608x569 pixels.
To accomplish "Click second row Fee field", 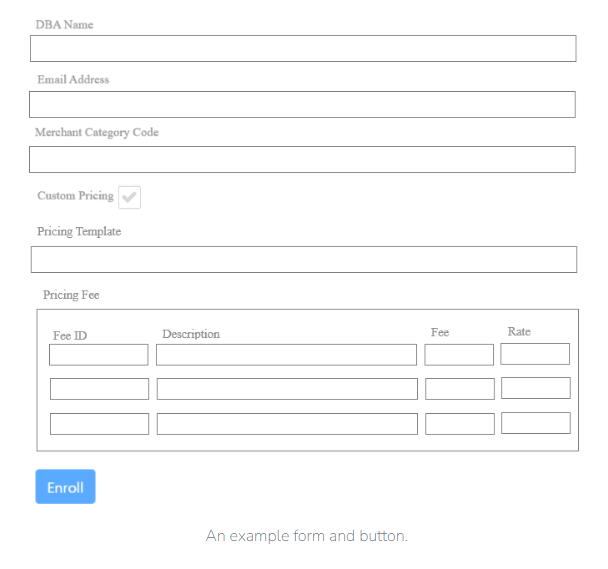I will pos(460,389).
